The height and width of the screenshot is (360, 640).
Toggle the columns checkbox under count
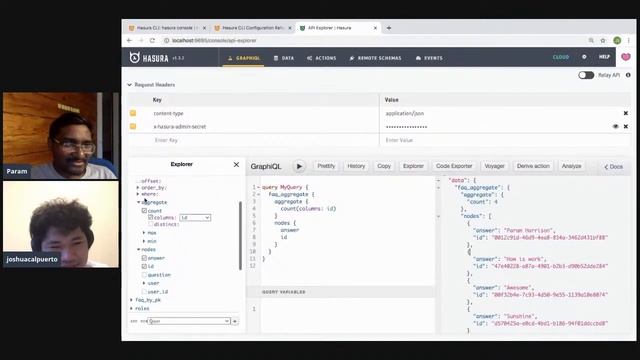[151, 218]
